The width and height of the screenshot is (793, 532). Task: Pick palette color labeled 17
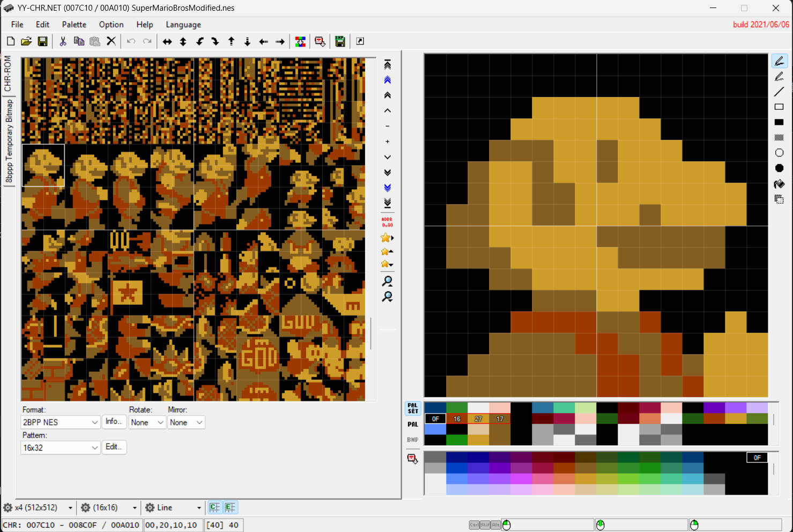pos(500,419)
